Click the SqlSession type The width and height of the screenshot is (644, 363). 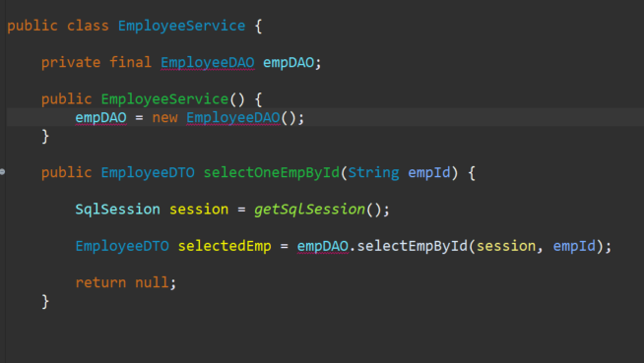[x=117, y=210]
